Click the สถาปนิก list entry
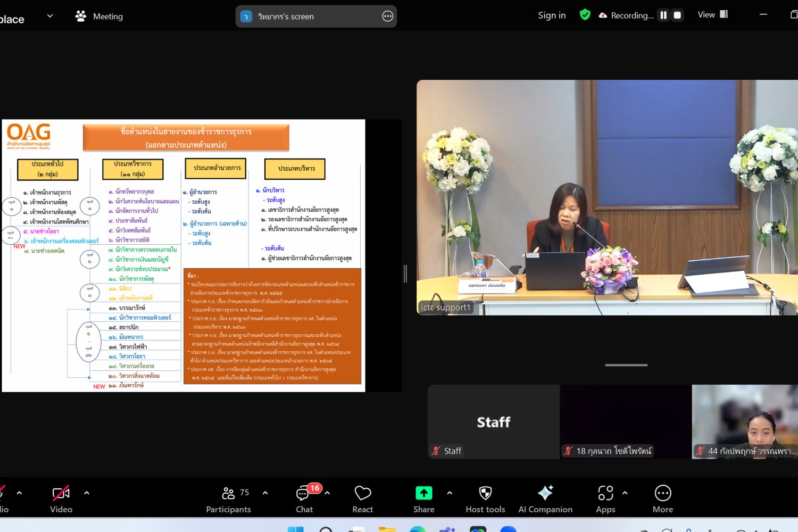The width and height of the screenshot is (798, 532). pos(123,327)
